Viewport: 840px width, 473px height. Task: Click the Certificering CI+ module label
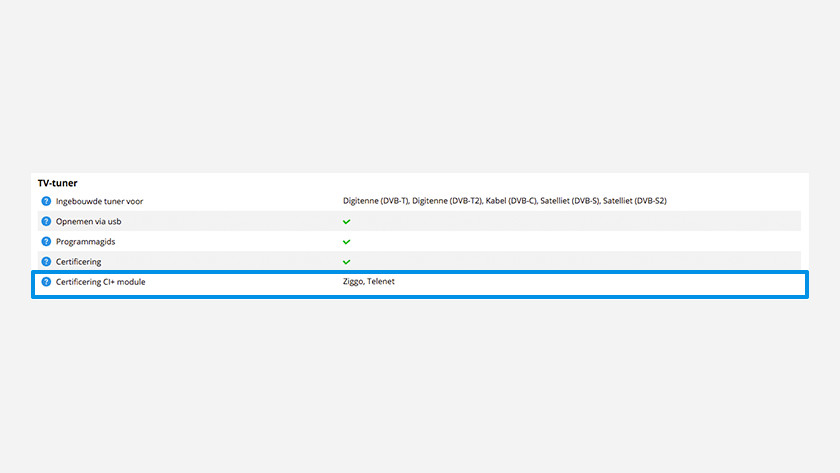click(107, 282)
